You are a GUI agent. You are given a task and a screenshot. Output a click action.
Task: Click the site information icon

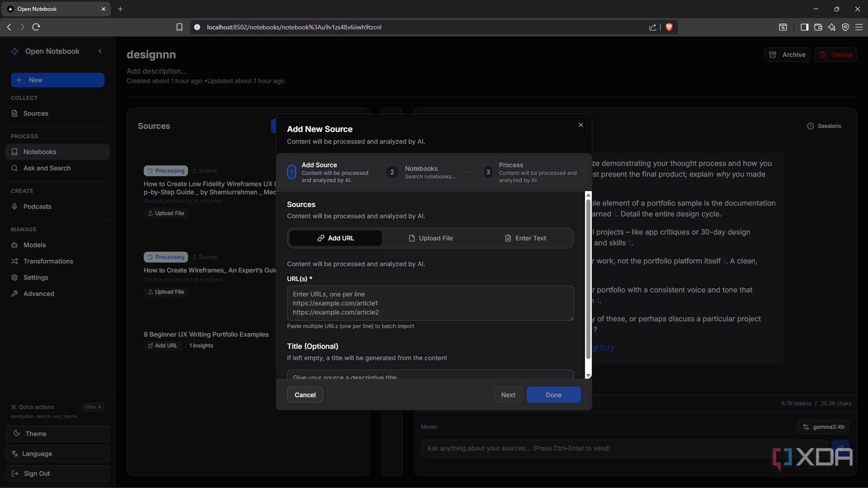tap(197, 27)
